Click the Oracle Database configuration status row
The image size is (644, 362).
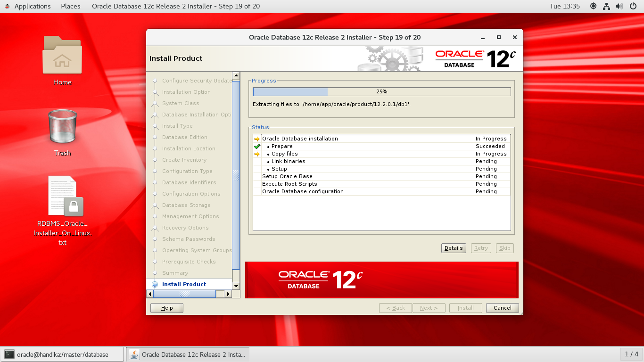click(382, 191)
